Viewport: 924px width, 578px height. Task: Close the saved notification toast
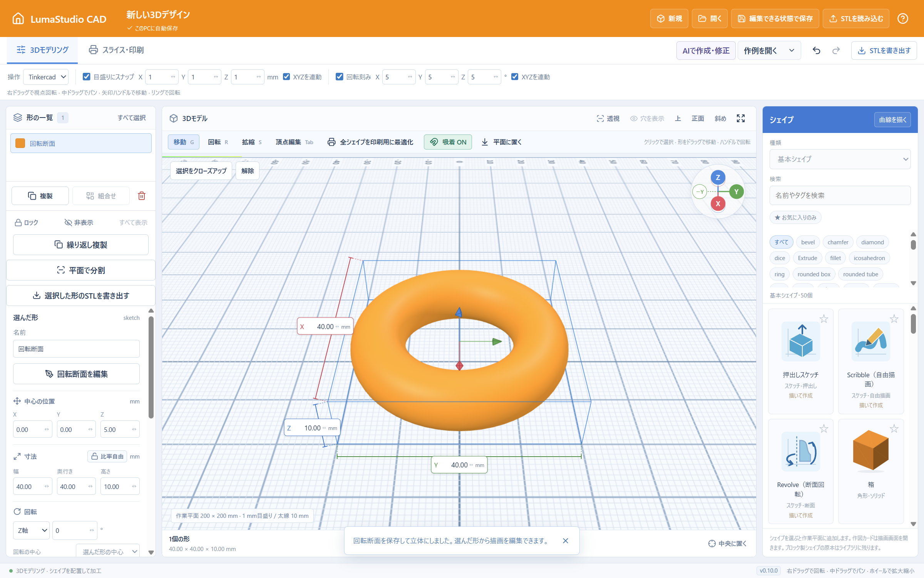tap(565, 541)
